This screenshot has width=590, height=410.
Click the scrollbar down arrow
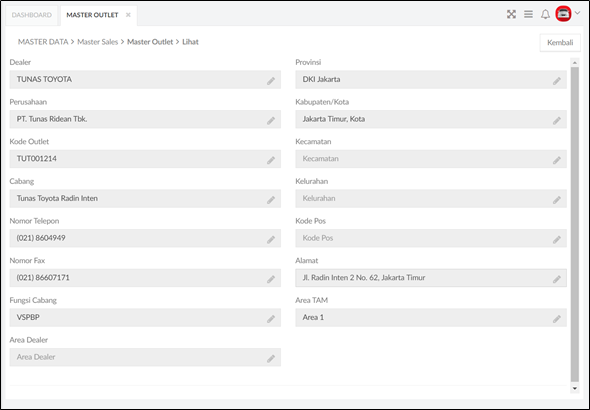click(x=575, y=389)
